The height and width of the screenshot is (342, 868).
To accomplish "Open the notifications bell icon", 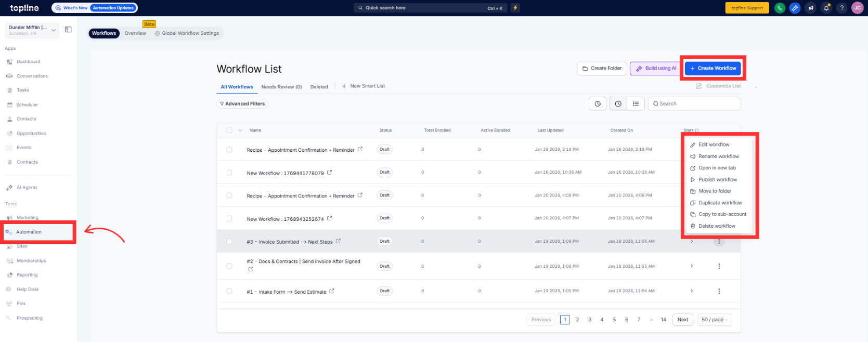I will coord(826,8).
